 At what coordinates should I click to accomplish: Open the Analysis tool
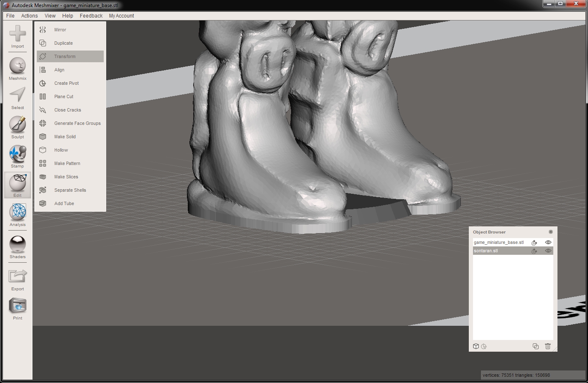pos(18,215)
